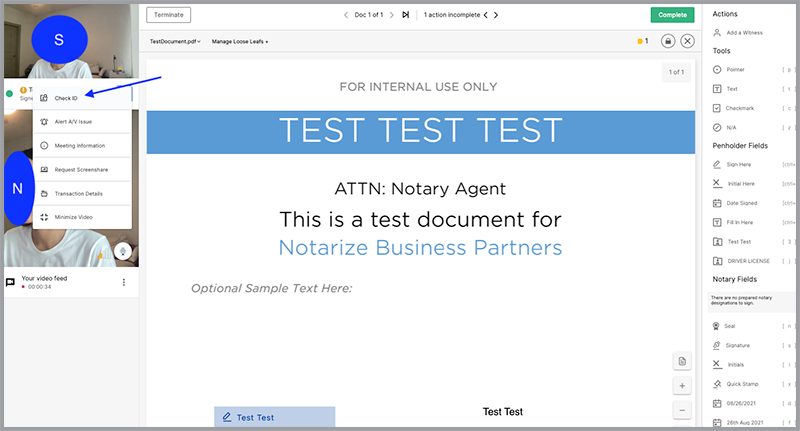Select Request Screenshare menu entry
The width and height of the screenshot is (800, 431).
[x=82, y=170]
